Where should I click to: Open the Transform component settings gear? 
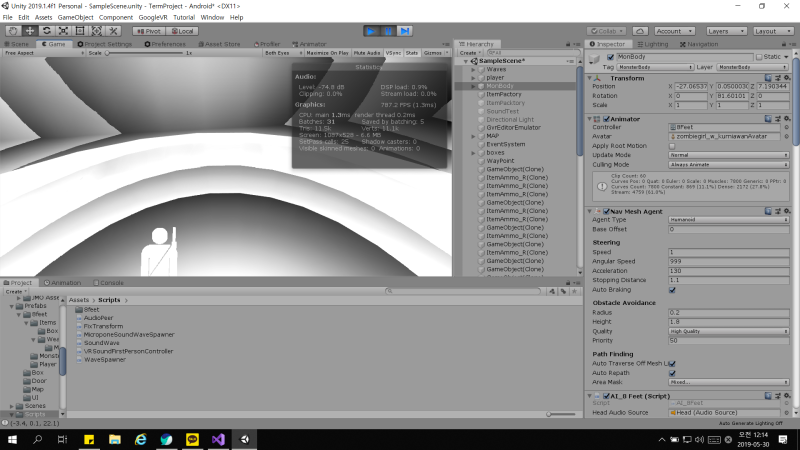[x=787, y=78]
